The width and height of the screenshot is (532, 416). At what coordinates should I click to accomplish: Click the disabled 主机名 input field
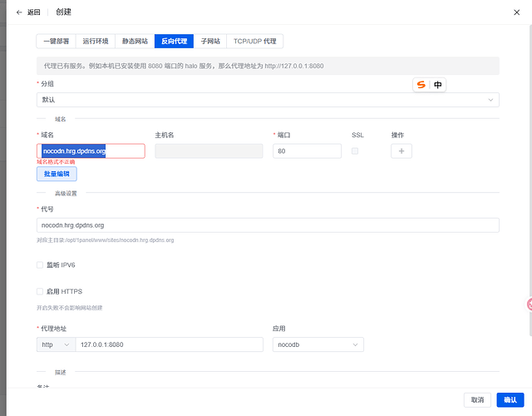click(209, 151)
